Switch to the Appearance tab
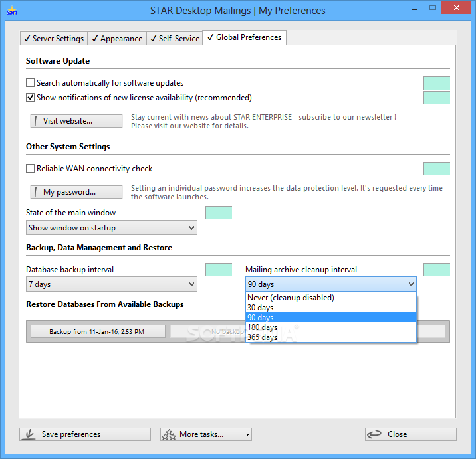Screen dimensions: 476x459 point(117,39)
